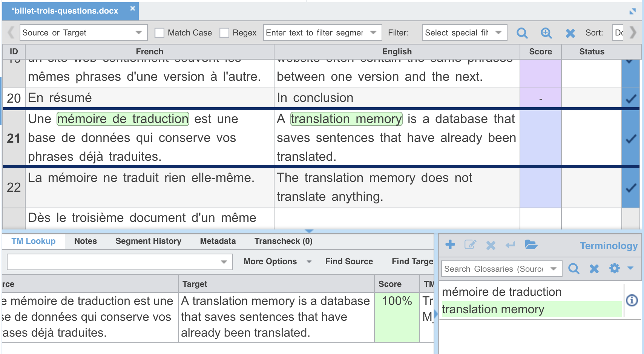
Task: Click the green 100% score cell
Action: tap(397, 317)
